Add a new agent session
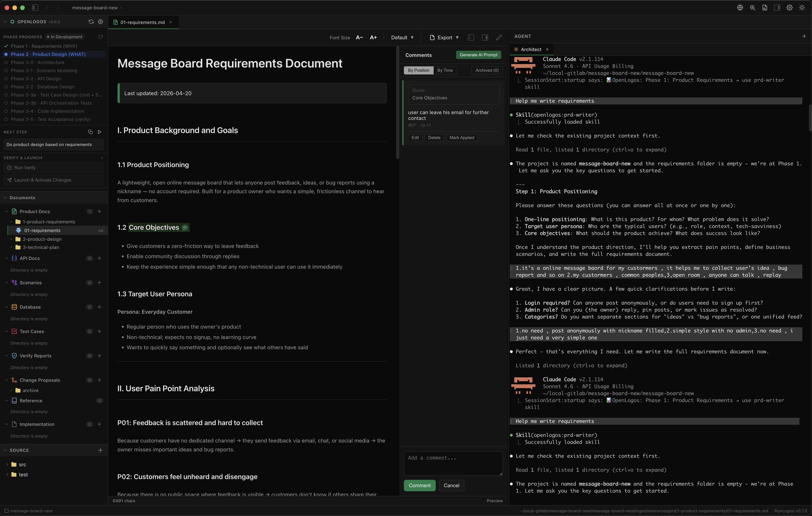The width and height of the screenshot is (812, 516). pos(804,36)
